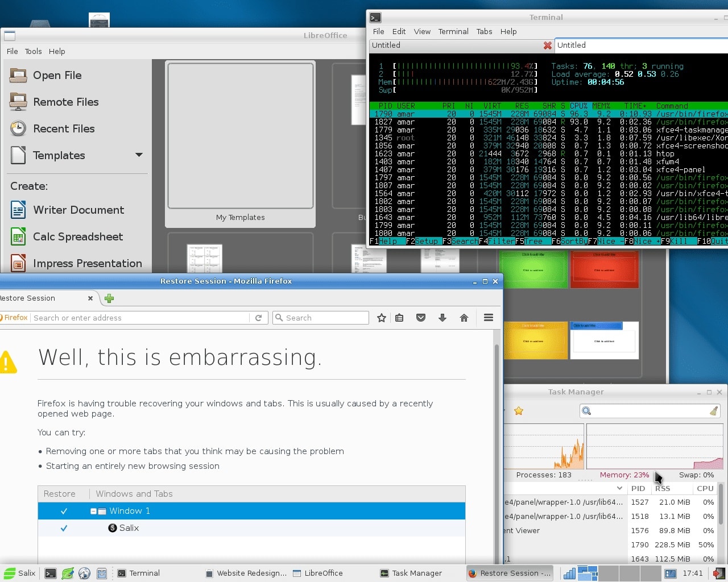This screenshot has height=582, width=728.
Task: Go to Firefox home page icon
Action: [464, 318]
